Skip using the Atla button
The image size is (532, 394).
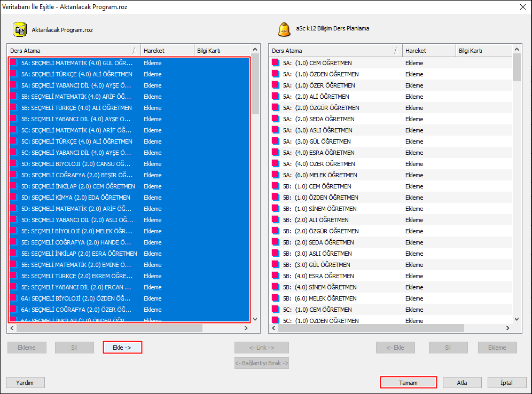coord(462,382)
